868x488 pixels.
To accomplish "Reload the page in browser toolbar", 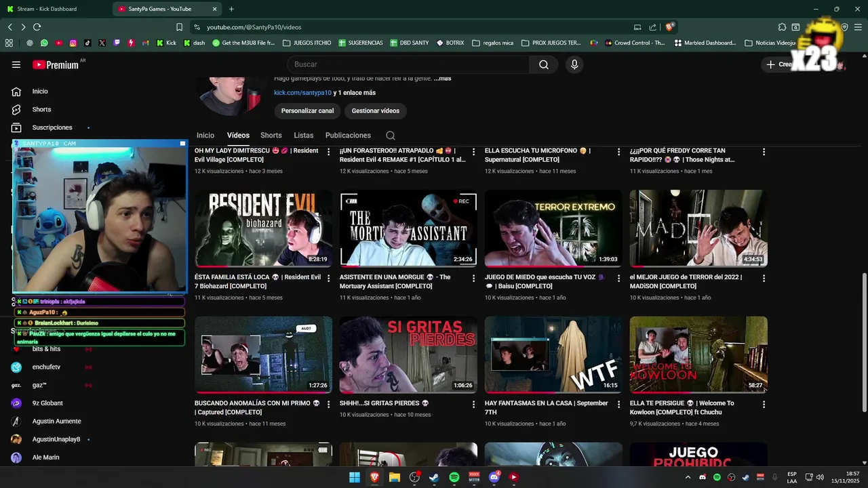I will 37,27.
